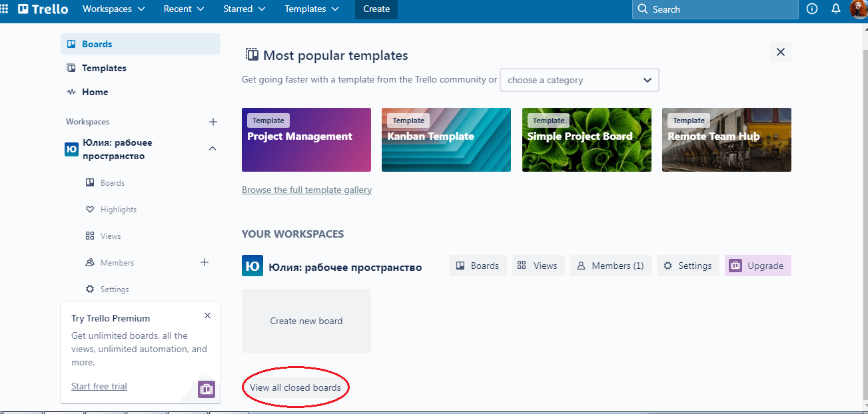Follow Browse the full template gallery link
The width and height of the screenshot is (868, 414).
click(x=306, y=190)
